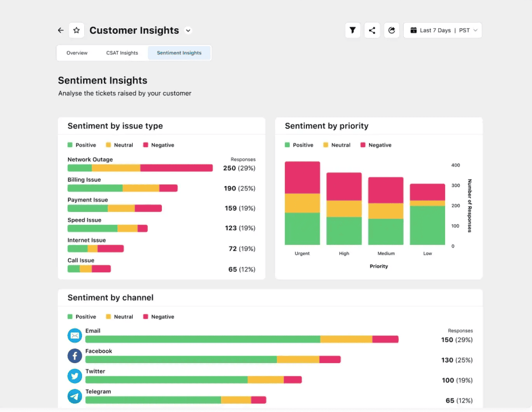Switch to the CSAT Insights tab
Screen dimensions: 532x412
(122, 53)
